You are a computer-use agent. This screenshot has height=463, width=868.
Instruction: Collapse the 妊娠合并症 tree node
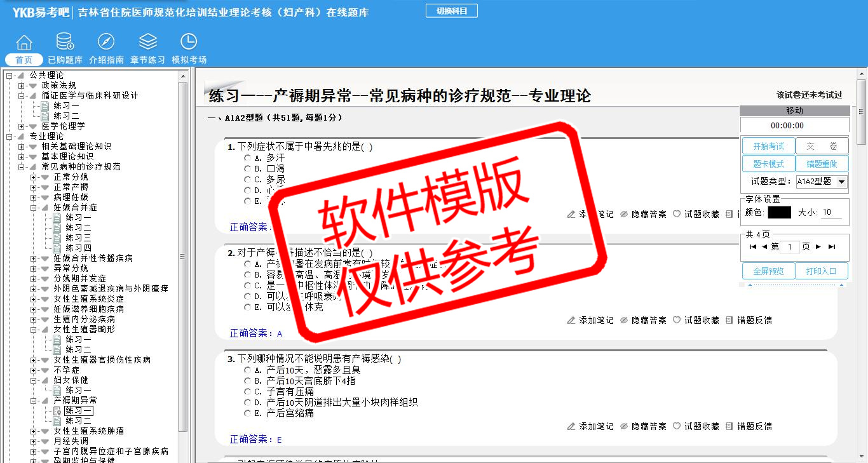pyautogui.click(x=34, y=208)
